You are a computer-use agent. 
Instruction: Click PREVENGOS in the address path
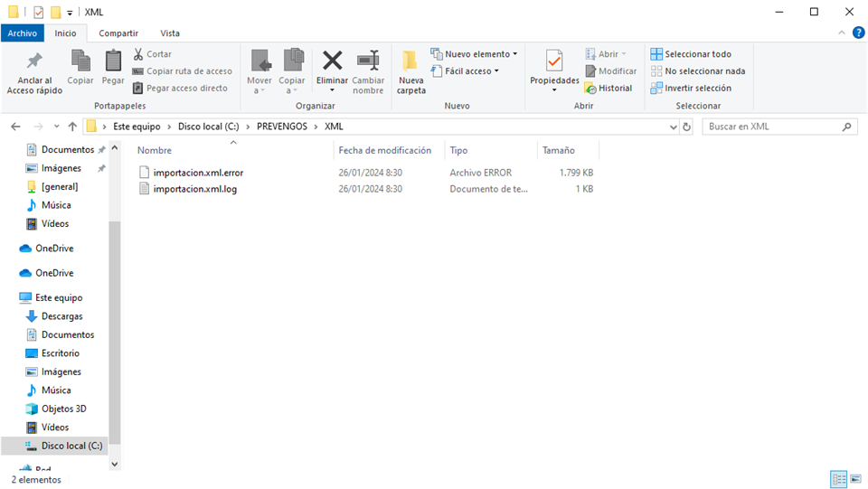pyautogui.click(x=283, y=127)
